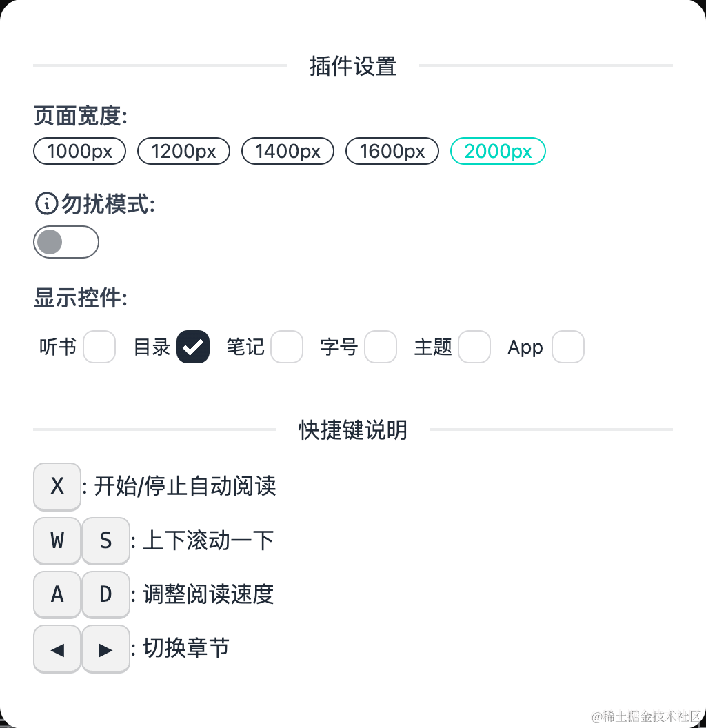Screen dimensions: 706x728
Task: Check the 笔记 display control
Action: (287, 347)
